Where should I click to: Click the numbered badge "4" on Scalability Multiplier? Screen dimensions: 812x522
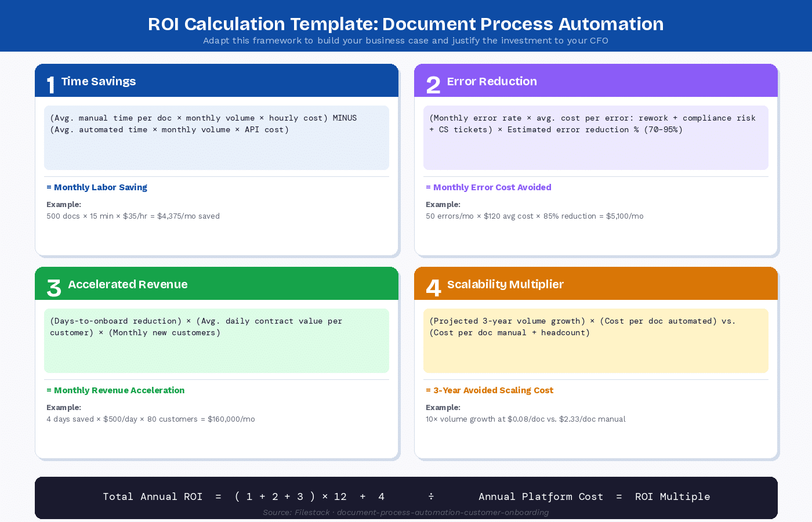tap(433, 288)
